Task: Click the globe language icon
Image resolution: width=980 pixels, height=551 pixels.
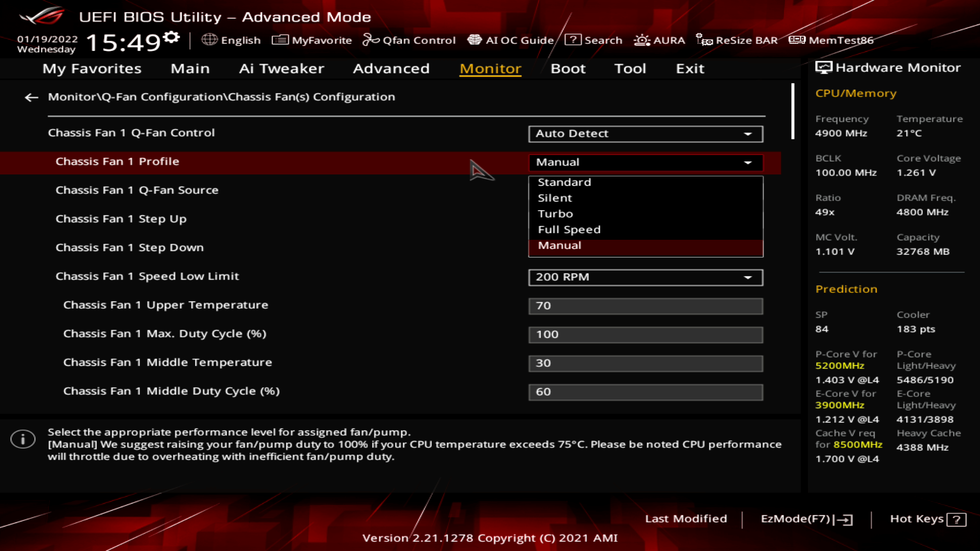Action: 209,40
